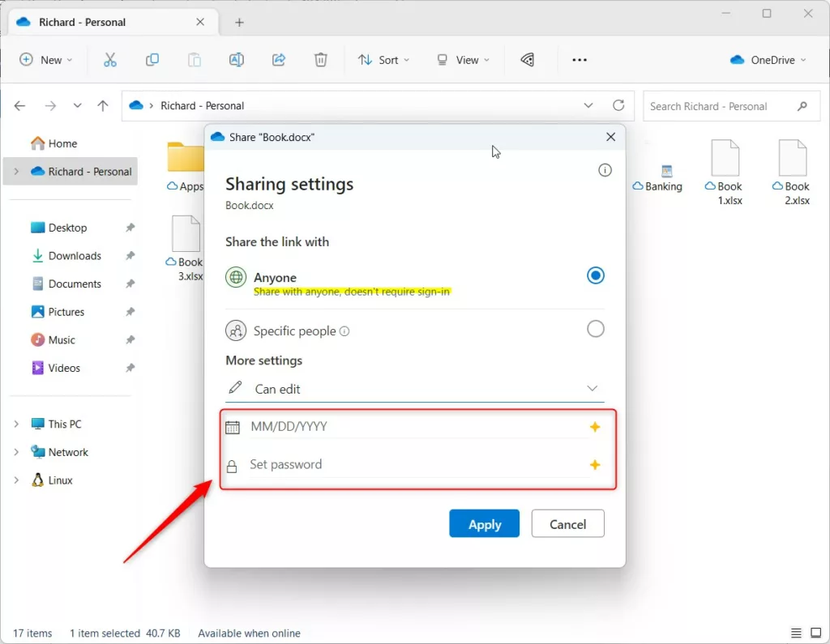Viewport: 830px width, 644px height.
Task: Open the info icon in the Share dialog
Action: (605, 170)
